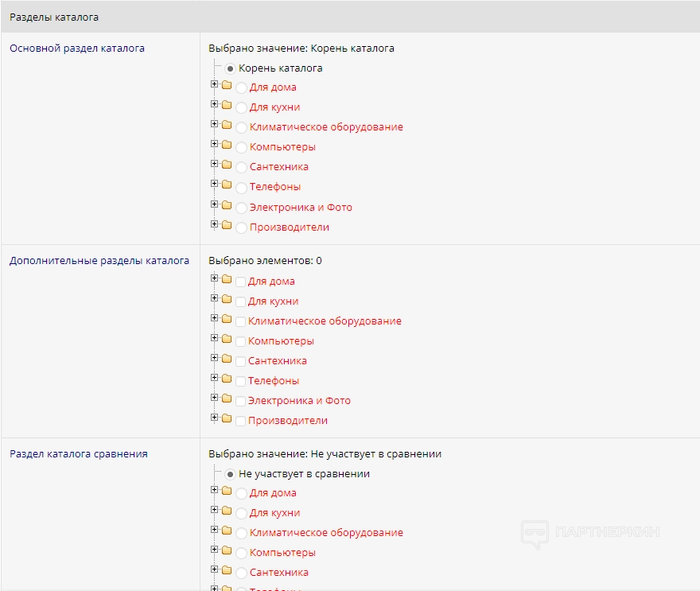The image size is (700, 591).
Task: Click folder icon beside Климатическое оборудование in comparison section
Action: pyautogui.click(x=227, y=531)
